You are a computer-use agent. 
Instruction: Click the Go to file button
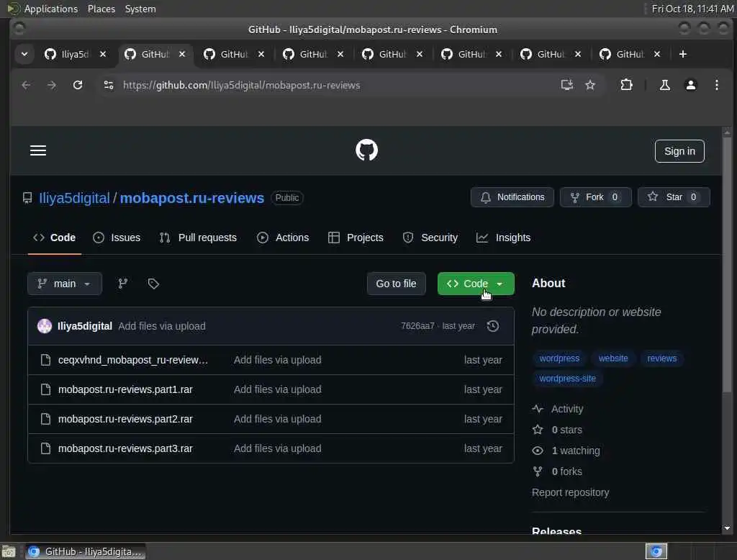tap(396, 284)
